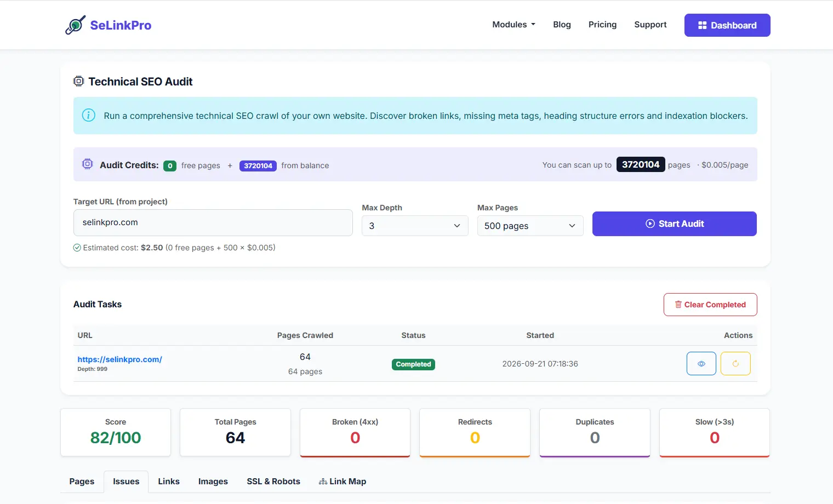Open the Modules dropdown menu
This screenshot has width=833, height=504.
point(514,25)
